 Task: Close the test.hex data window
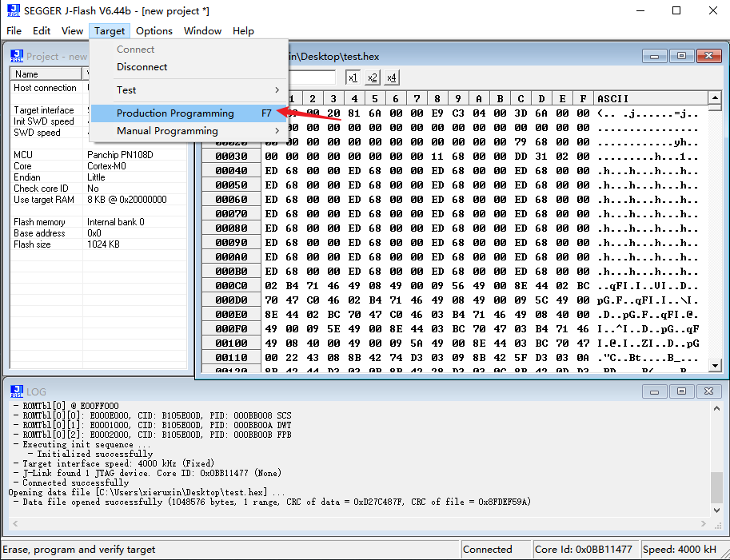708,56
